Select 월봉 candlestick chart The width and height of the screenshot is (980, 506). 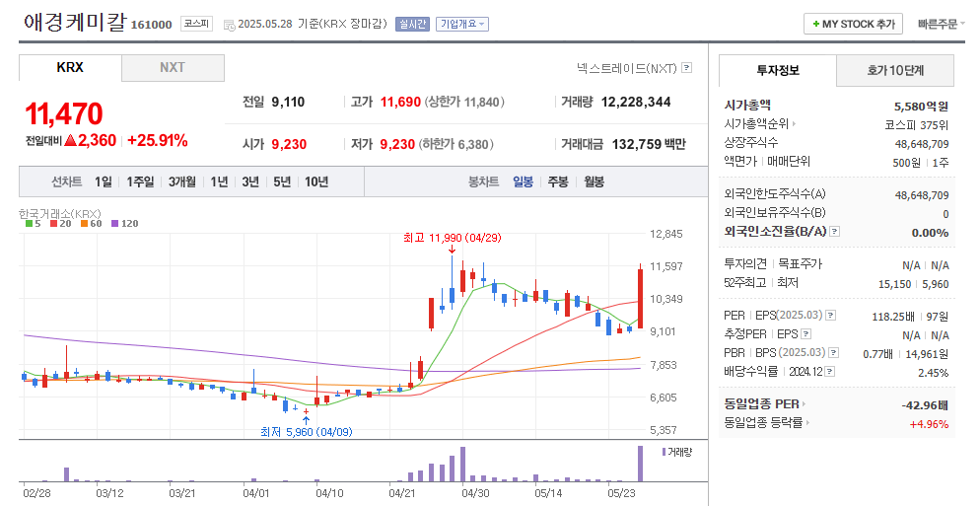pos(594,182)
